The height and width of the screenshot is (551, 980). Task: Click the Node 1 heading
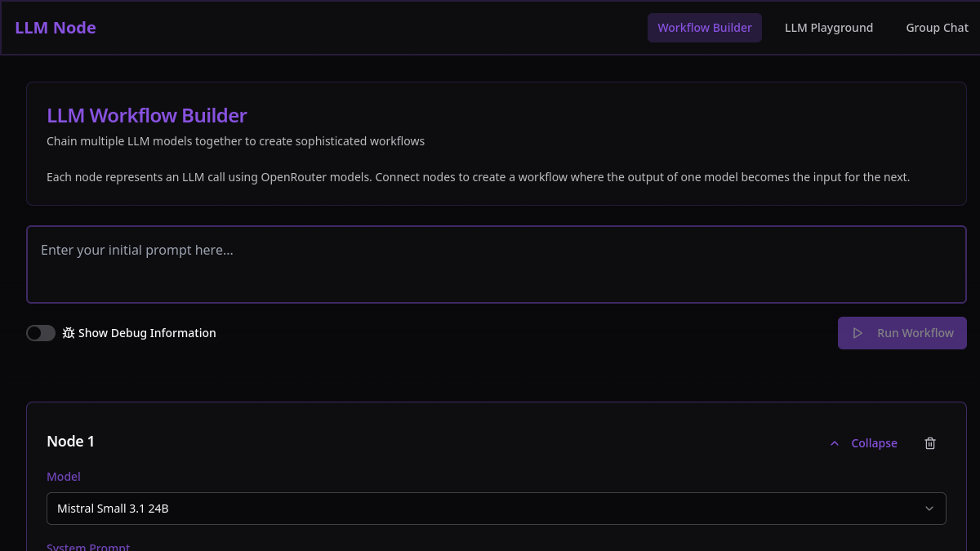pos(70,442)
